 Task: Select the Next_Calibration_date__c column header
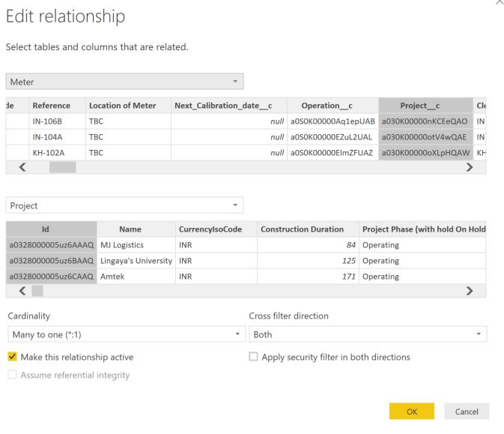coord(229,106)
